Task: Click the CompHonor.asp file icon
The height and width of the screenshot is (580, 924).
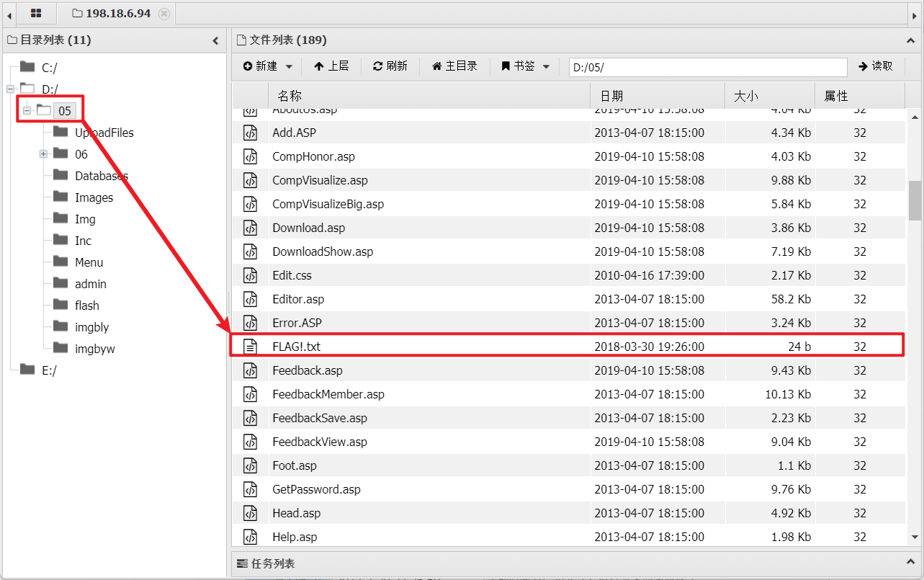Action: click(x=250, y=156)
